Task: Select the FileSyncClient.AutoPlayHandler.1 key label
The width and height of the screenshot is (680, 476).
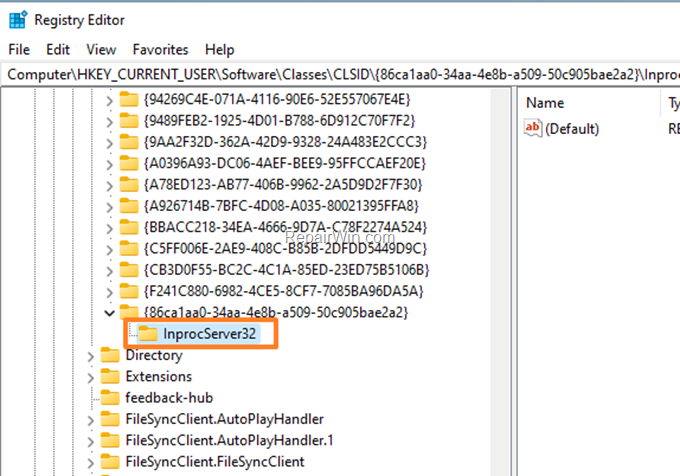Action: point(229,440)
